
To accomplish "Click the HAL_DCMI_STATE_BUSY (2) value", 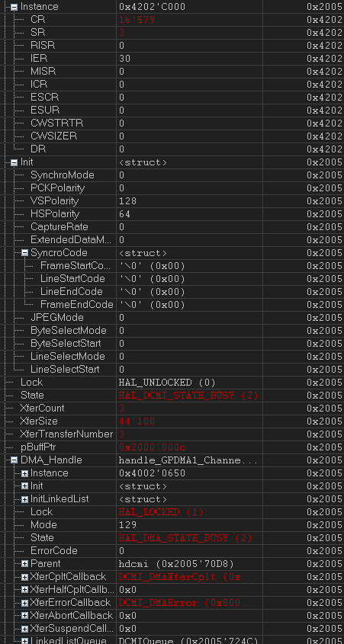I will pos(188,396).
